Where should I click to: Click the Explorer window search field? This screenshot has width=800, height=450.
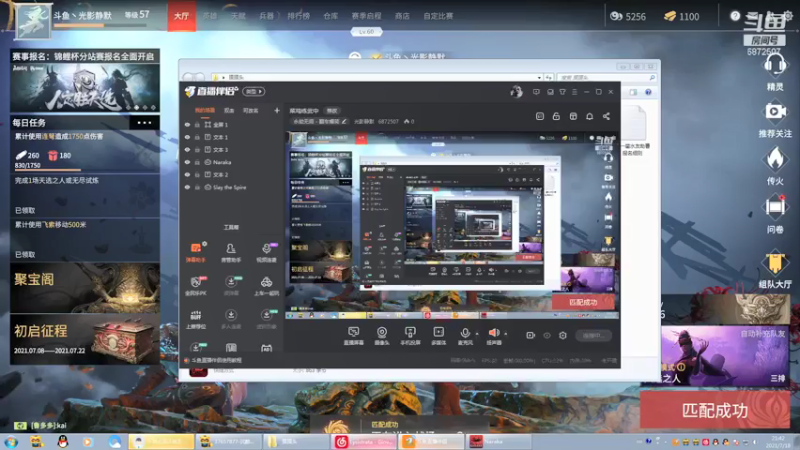(606, 78)
